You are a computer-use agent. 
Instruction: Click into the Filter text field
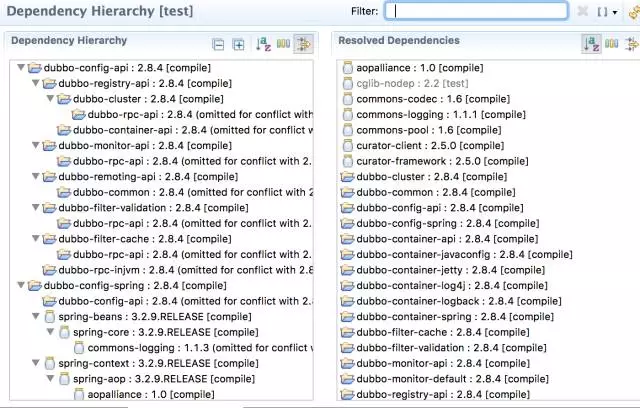(x=476, y=11)
